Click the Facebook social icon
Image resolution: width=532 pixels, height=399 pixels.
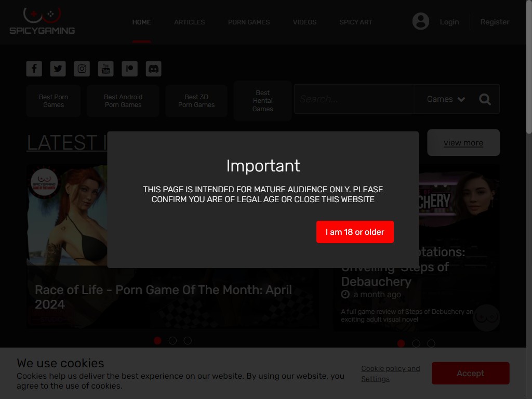(34, 69)
